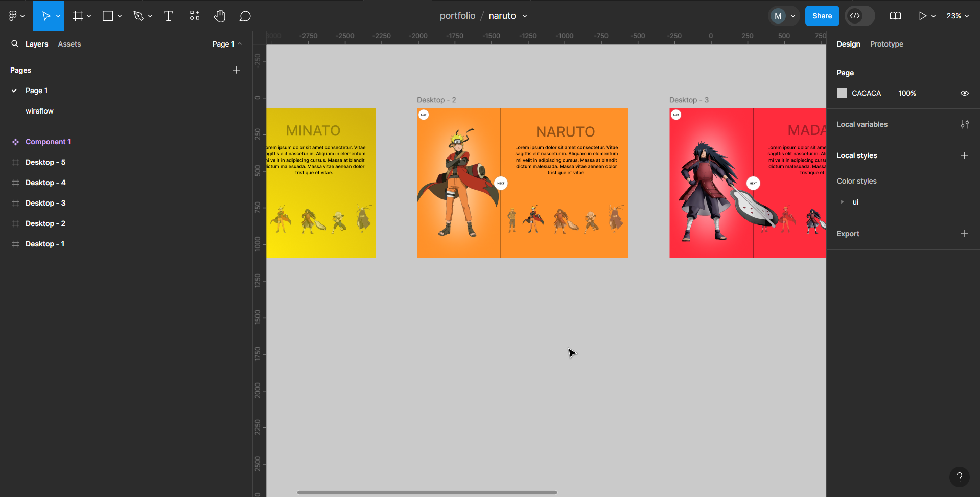Switch to the Assets tab
This screenshot has width=980, height=497.
click(69, 44)
